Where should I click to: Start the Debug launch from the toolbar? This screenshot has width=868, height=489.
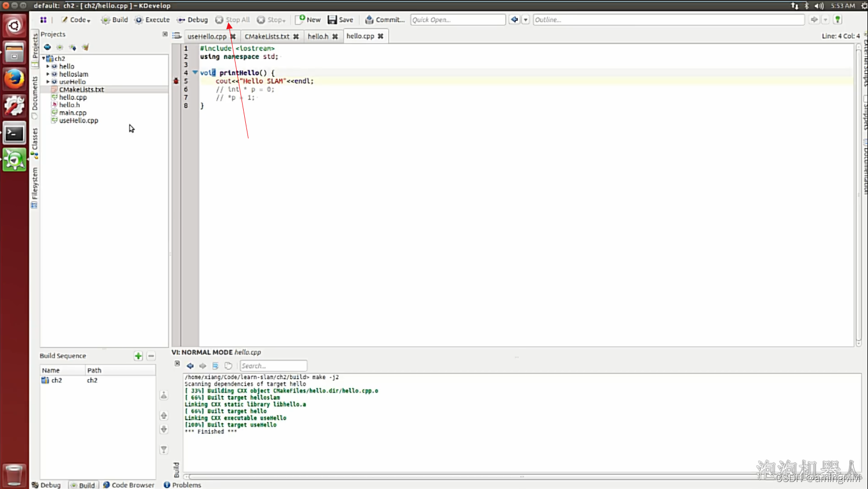[x=192, y=19]
